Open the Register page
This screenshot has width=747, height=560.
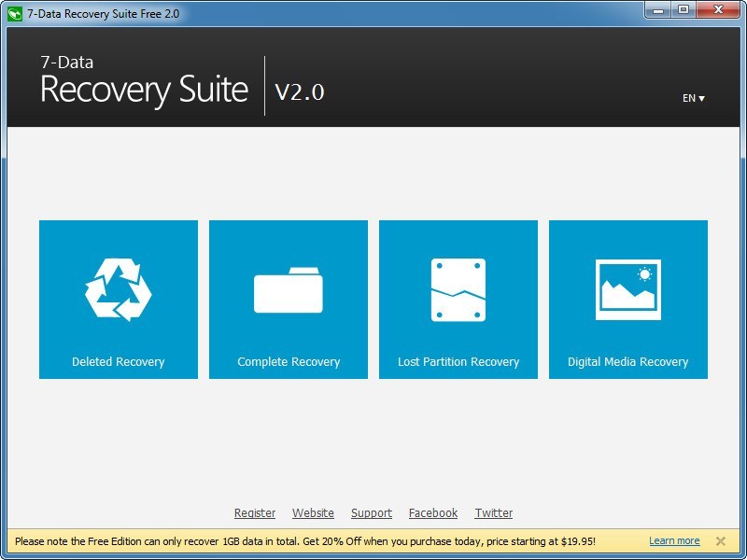pyautogui.click(x=255, y=512)
